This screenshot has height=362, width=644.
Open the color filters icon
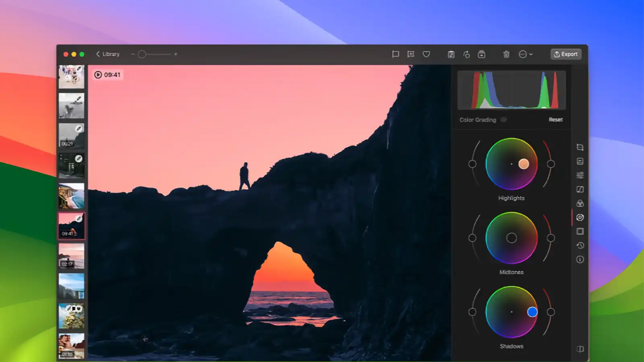tap(580, 203)
